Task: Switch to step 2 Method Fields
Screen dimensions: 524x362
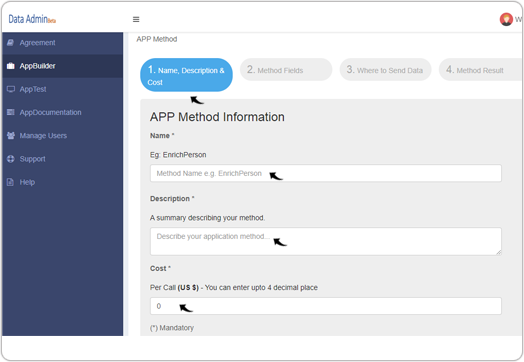Action: coord(286,70)
